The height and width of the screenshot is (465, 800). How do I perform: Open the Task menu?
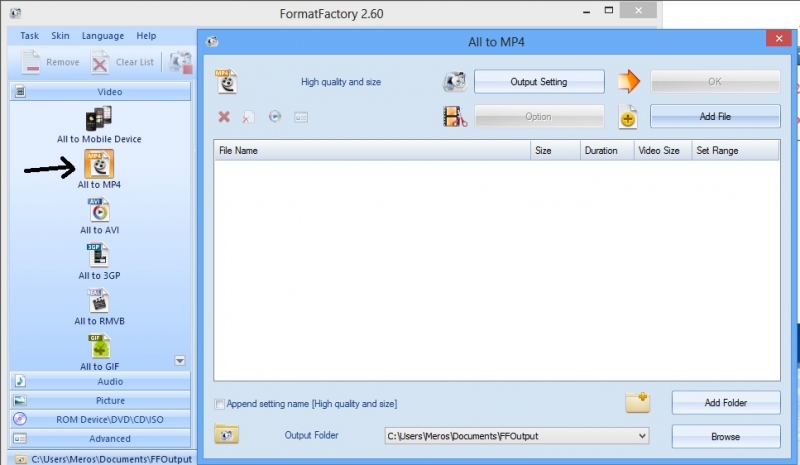point(29,36)
